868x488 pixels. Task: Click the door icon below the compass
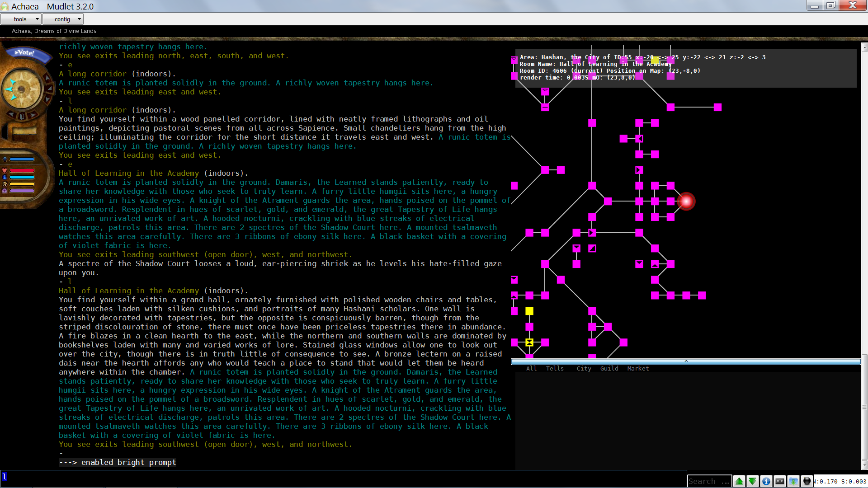click(x=22, y=116)
